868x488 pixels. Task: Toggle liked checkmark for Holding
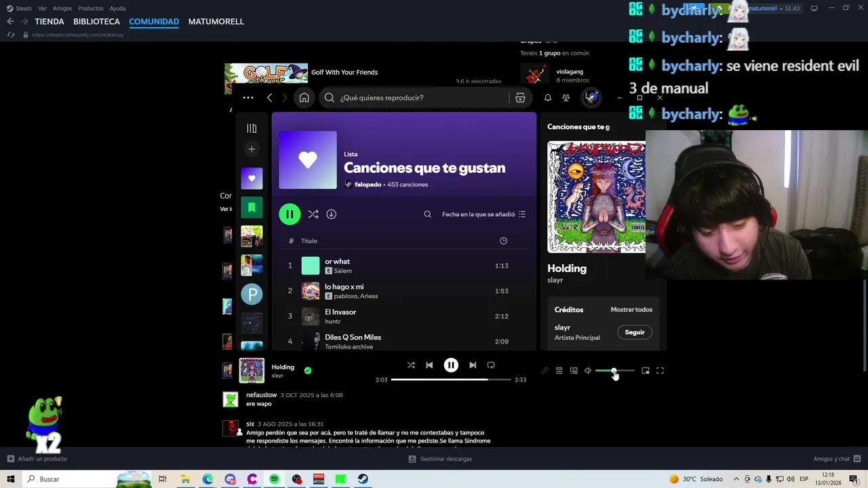(x=308, y=370)
